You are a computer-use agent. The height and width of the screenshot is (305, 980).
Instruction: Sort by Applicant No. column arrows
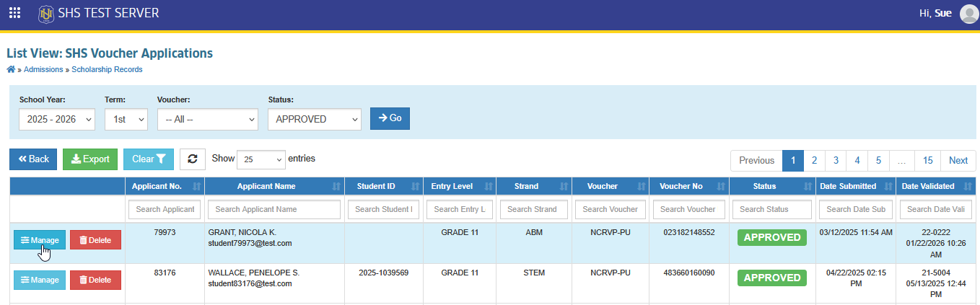[x=196, y=187]
